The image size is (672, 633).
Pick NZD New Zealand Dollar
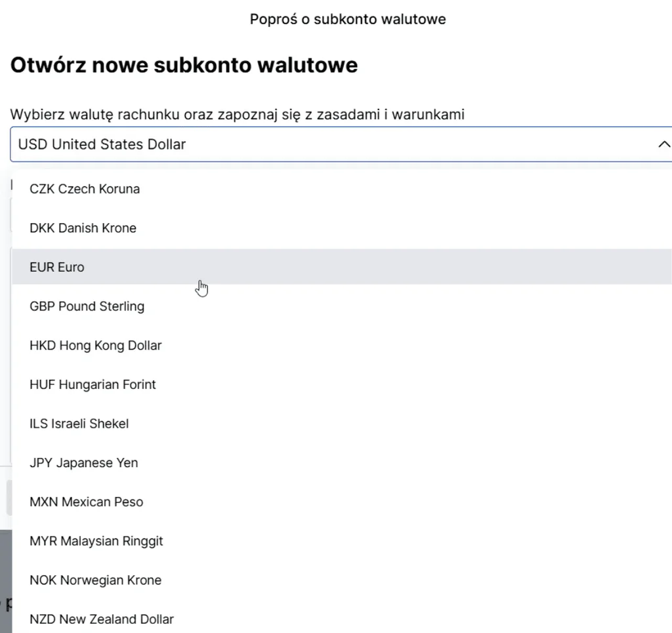click(342, 619)
